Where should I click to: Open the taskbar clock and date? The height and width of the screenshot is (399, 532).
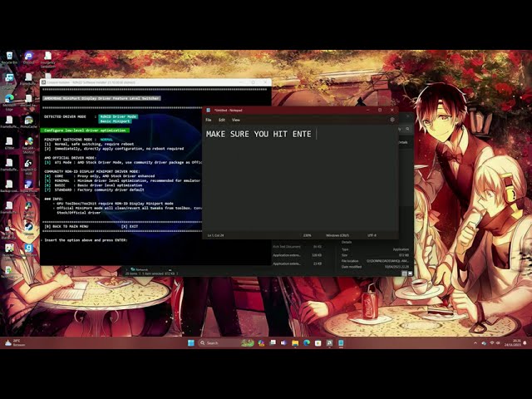[512, 342]
